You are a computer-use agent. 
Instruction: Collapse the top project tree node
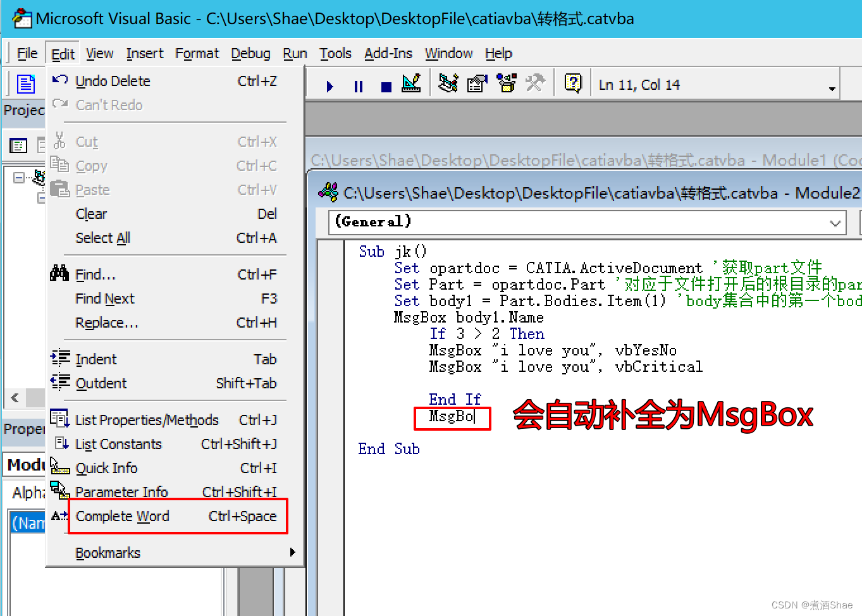pos(18,178)
